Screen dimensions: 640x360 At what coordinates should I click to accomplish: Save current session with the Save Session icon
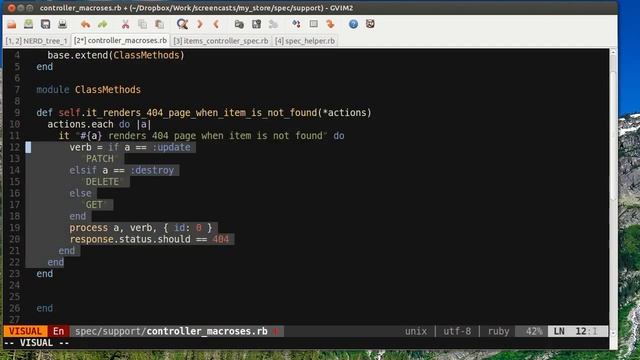(256, 24)
